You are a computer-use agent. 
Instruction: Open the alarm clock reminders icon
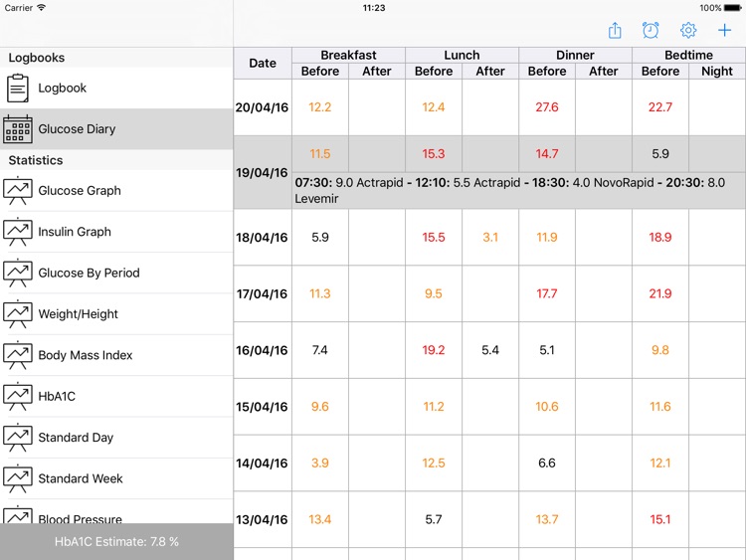tap(651, 31)
